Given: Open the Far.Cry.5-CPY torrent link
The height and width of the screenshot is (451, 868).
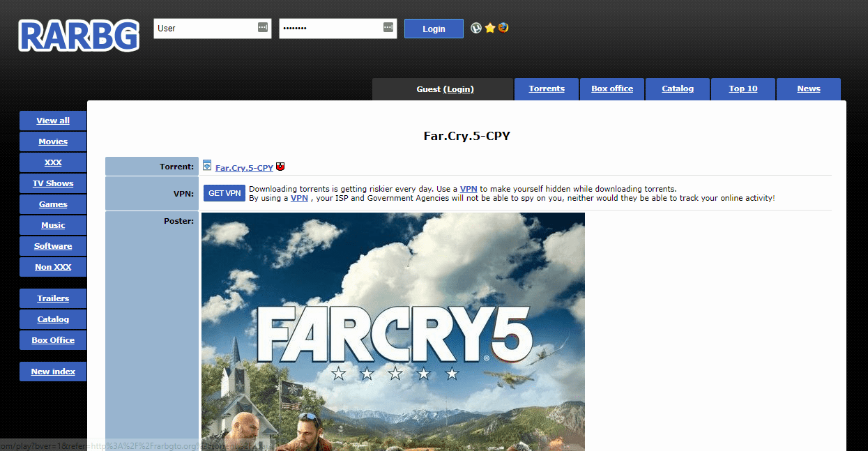Looking at the screenshot, I should (244, 168).
